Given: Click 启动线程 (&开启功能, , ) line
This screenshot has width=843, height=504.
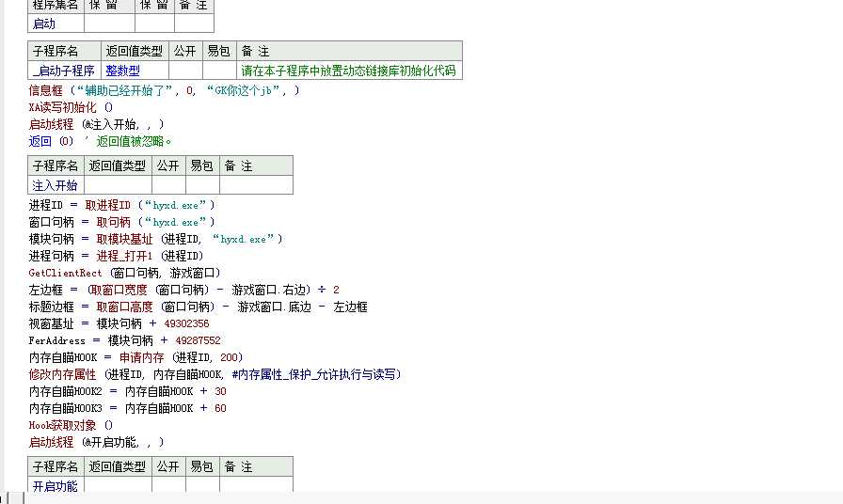Looking at the screenshot, I should pos(96,442).
